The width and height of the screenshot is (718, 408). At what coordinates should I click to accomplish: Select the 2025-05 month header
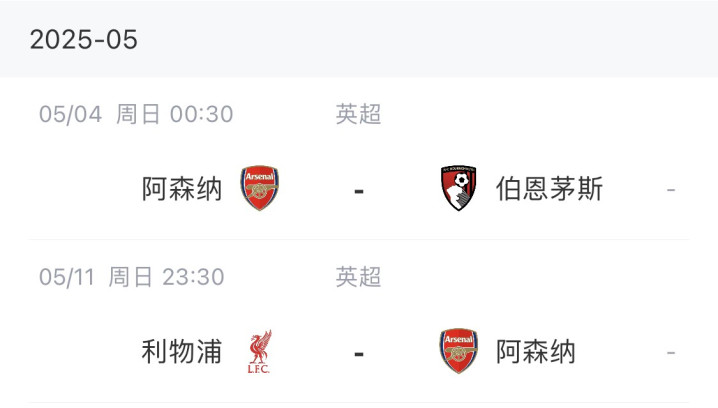[x=84, y=40]
